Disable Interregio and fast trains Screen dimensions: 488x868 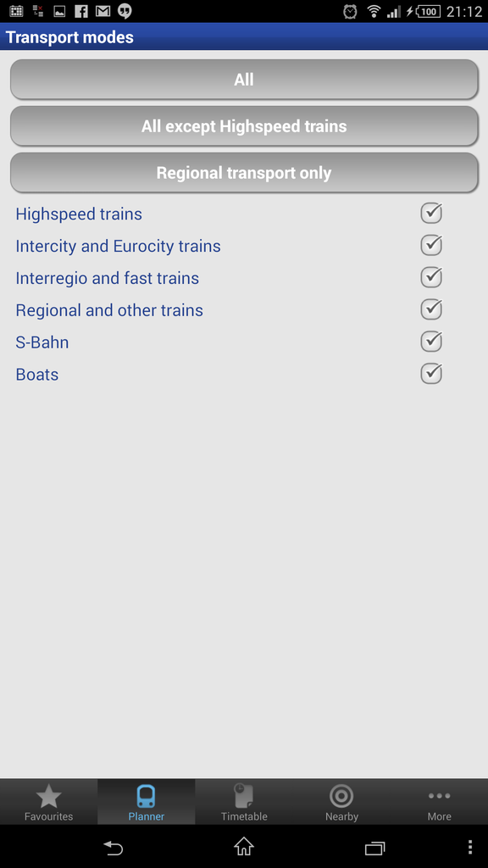pos(431,277)
